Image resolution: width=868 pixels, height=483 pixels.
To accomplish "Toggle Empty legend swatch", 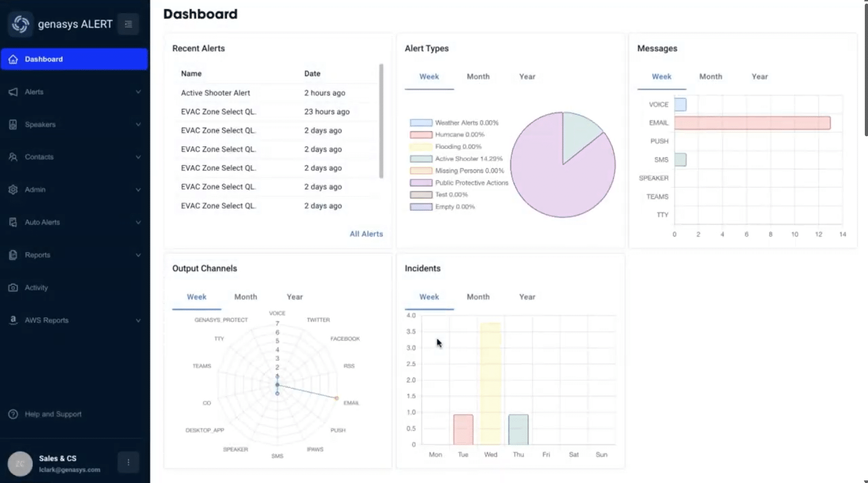I will [421, 207].
